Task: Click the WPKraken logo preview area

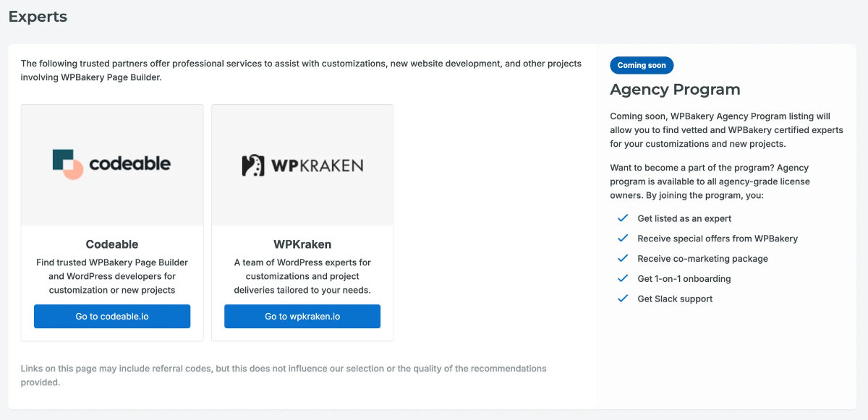Action: click(302, 164)
